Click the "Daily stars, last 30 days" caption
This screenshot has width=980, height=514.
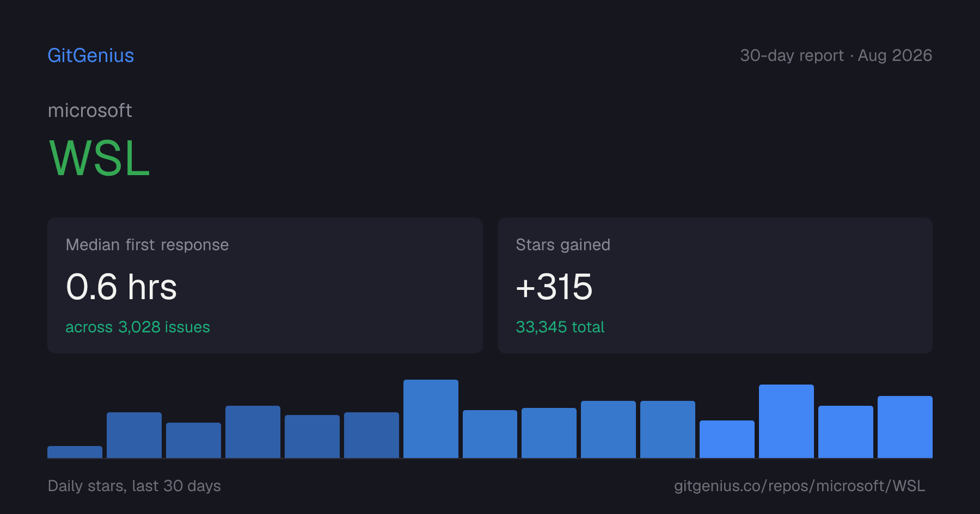pos(134,486)
